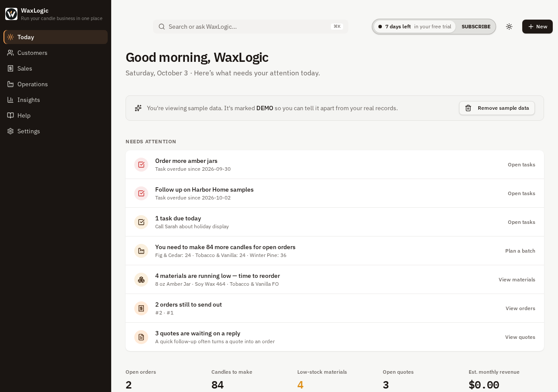Click the Customers people icon in the sidebar
The height and width of the screenshot is (392, 558).
tap(10, 53)
